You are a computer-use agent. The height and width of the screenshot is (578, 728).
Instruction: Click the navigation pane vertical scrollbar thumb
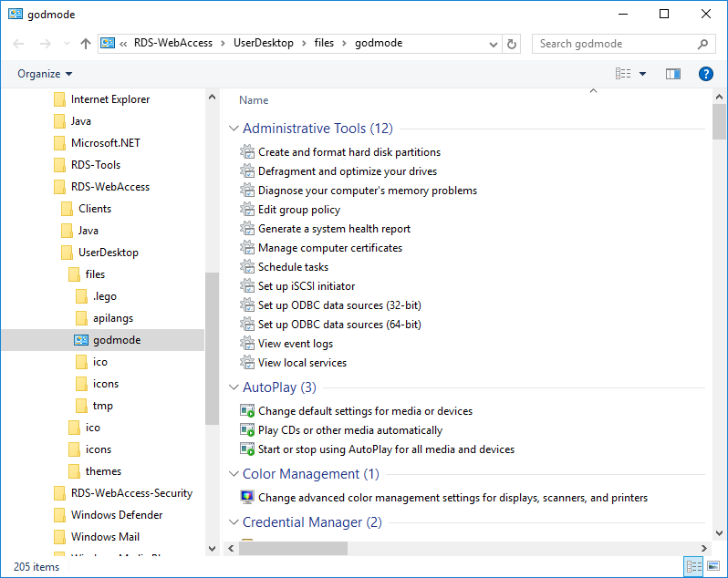(x=213, y=348)
